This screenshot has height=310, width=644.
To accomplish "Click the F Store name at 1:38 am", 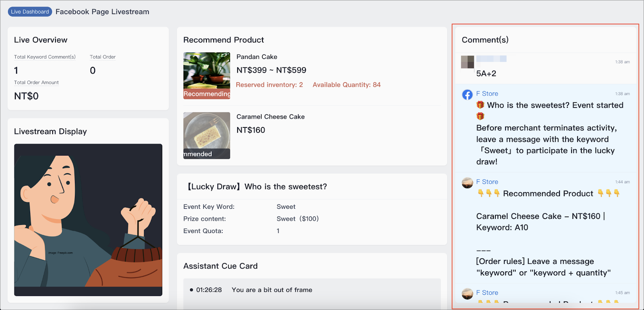I will pyautogui.click(x=487, y=94).
